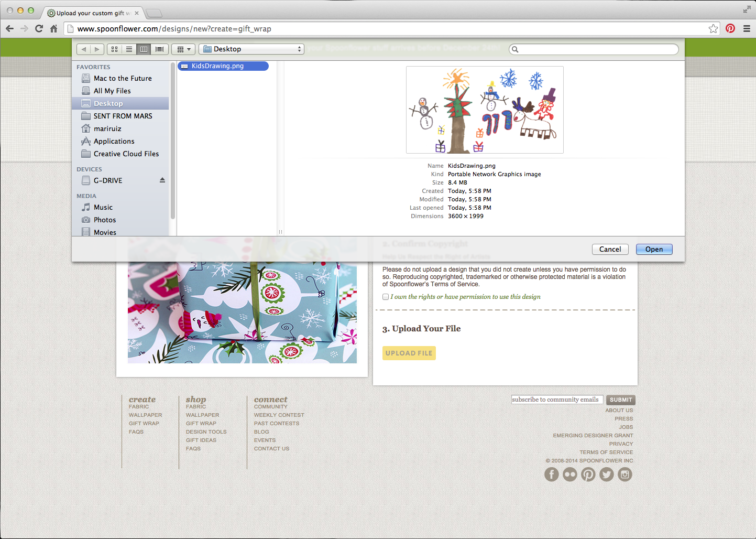Navigate forward in the file dialog

click(97, 49)
